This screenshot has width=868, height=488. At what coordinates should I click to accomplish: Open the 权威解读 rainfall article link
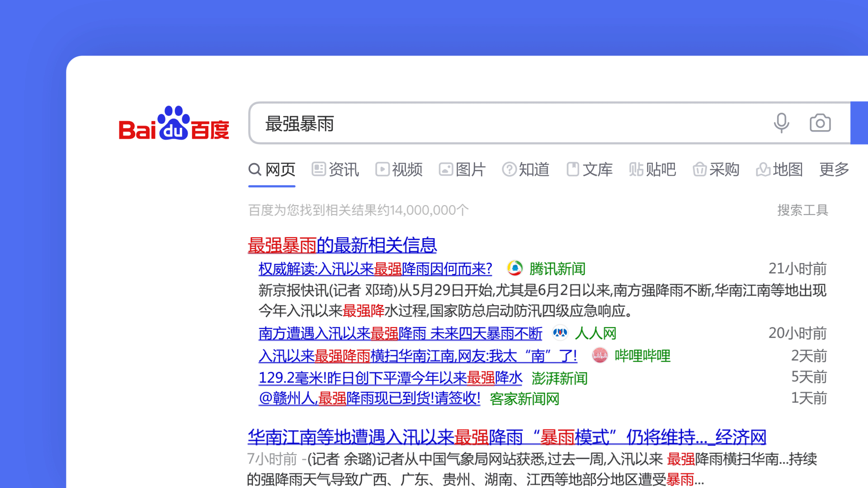375,269
